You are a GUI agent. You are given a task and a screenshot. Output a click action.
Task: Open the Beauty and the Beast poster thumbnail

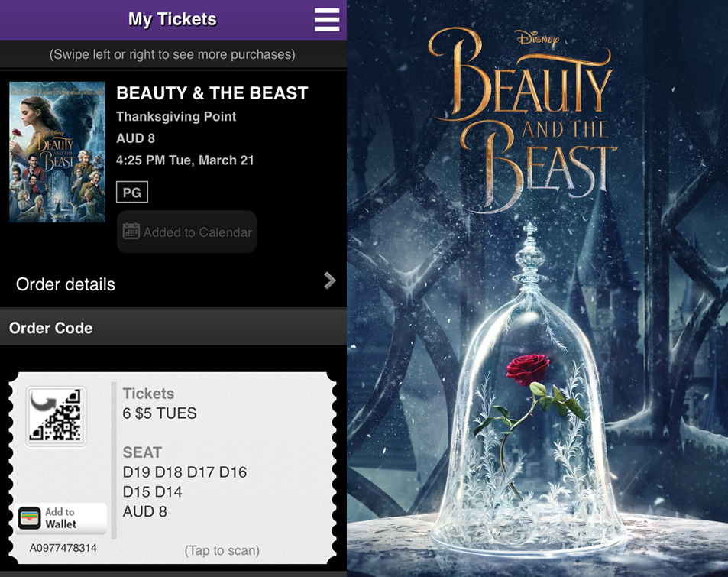pos(57,152)
